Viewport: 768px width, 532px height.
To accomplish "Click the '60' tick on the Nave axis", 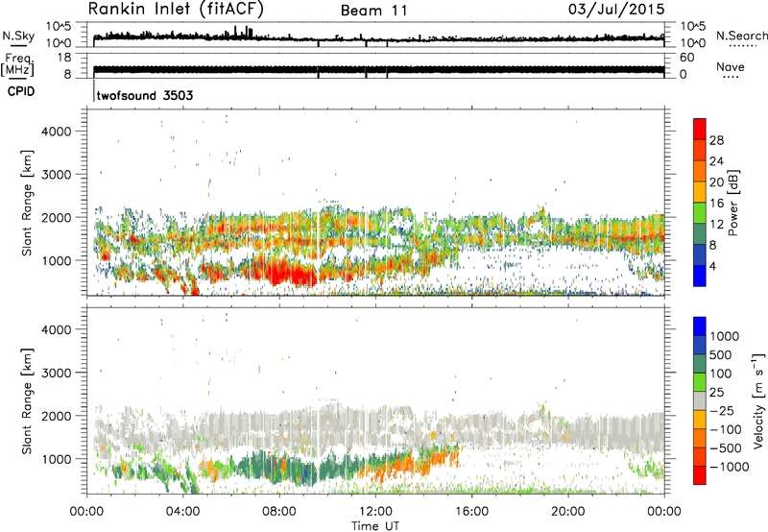I will point(686,58).
